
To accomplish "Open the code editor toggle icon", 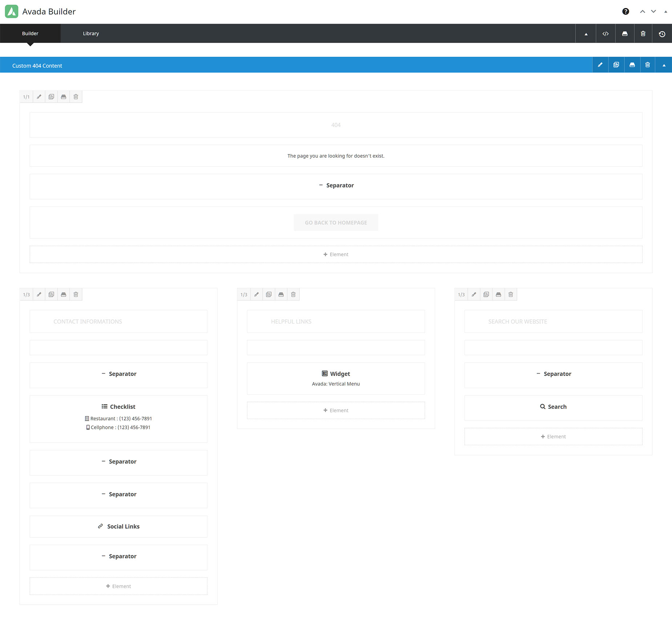I will pyautogui.click(x=606, y=33).
